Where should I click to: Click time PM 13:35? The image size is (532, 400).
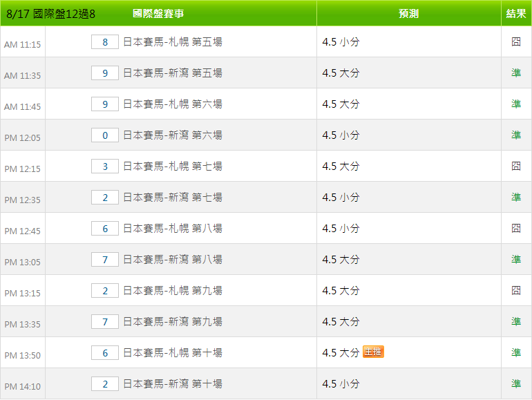[22, 325]
